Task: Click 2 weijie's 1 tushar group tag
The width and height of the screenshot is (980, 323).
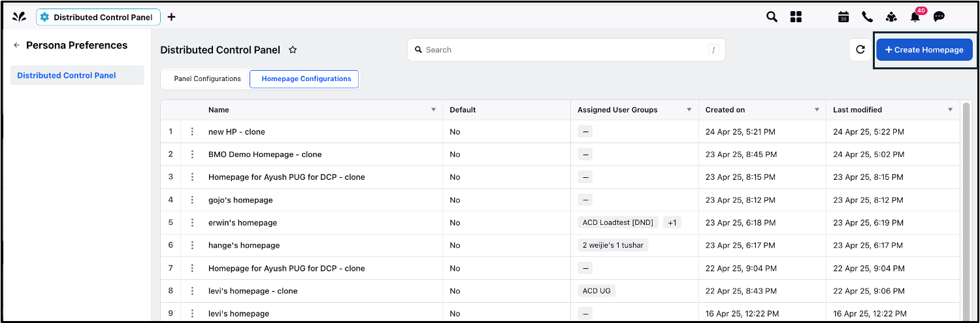Action: click(613, 245)
